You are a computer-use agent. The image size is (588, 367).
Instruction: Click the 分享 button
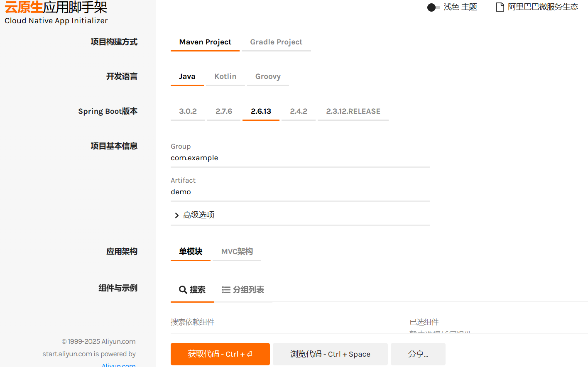point(418,354)
